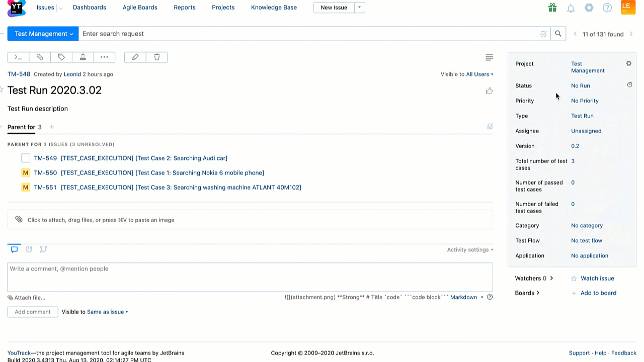This screenshot has width=644, height=362.
Task: Switch to the history activity tab
Action: (29, 249)
